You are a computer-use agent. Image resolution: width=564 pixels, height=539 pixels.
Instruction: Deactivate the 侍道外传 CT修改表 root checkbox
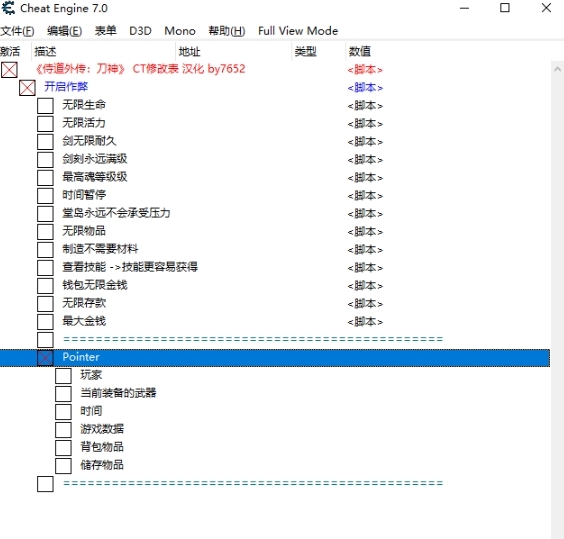[9, 69]
